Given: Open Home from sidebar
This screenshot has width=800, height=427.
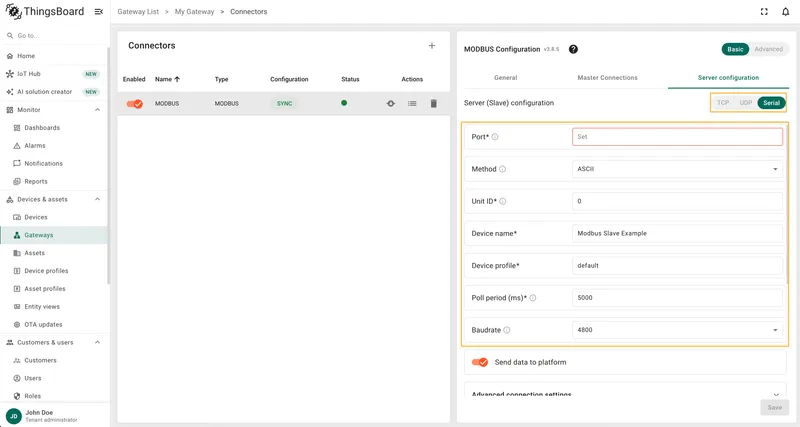Looking at the screenshot, I should (54, 56).
